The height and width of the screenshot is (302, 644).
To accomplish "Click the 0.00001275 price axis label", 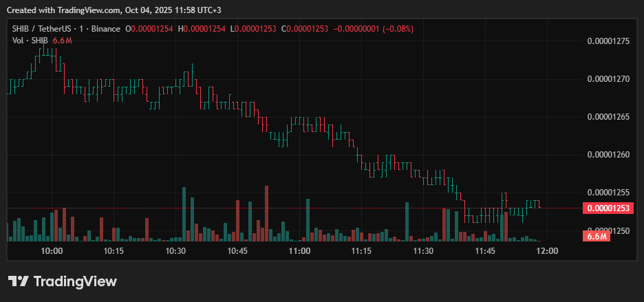I will [608, 41].
